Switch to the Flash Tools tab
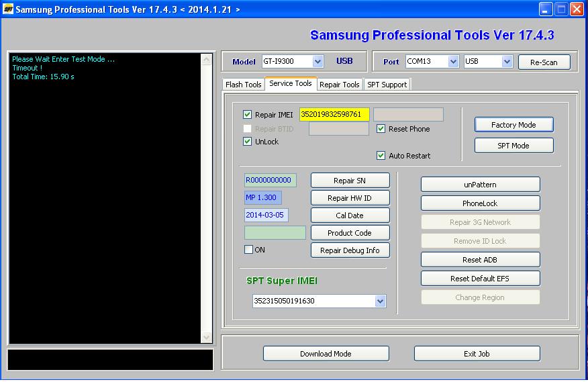 [x=244, y=85]
